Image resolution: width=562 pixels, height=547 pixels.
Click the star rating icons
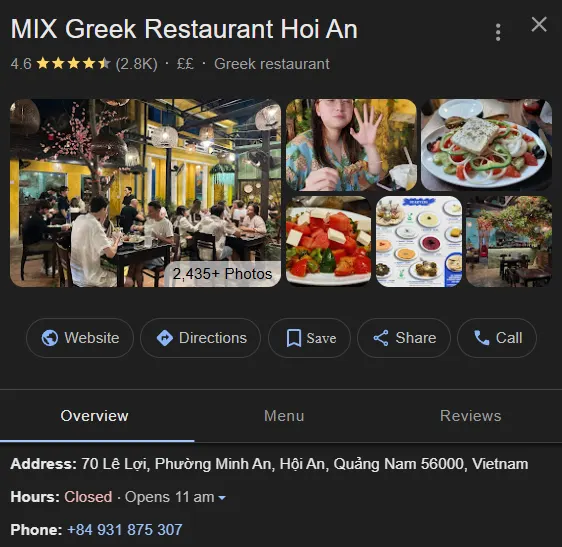tap(73, 64)
